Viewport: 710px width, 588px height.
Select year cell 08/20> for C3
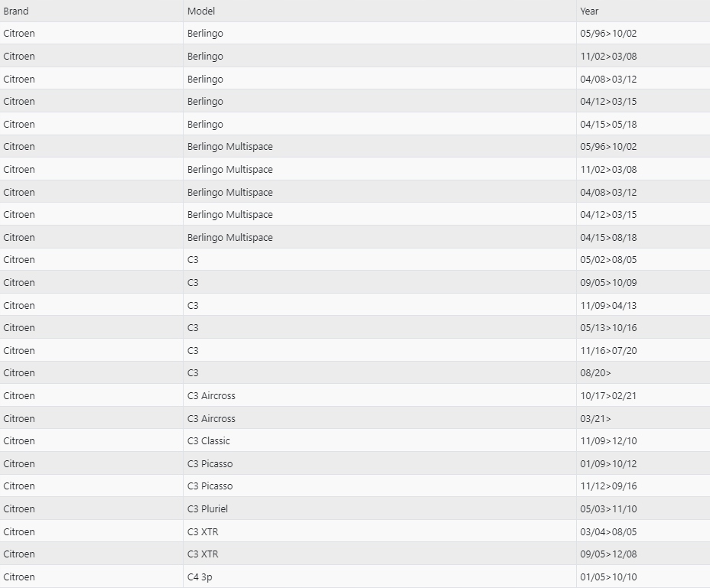596,373
